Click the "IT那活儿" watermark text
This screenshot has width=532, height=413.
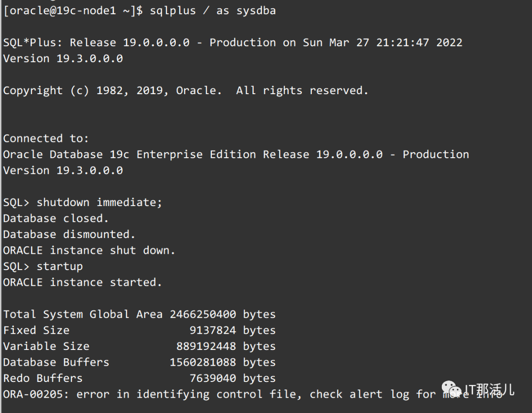[489, 390]
